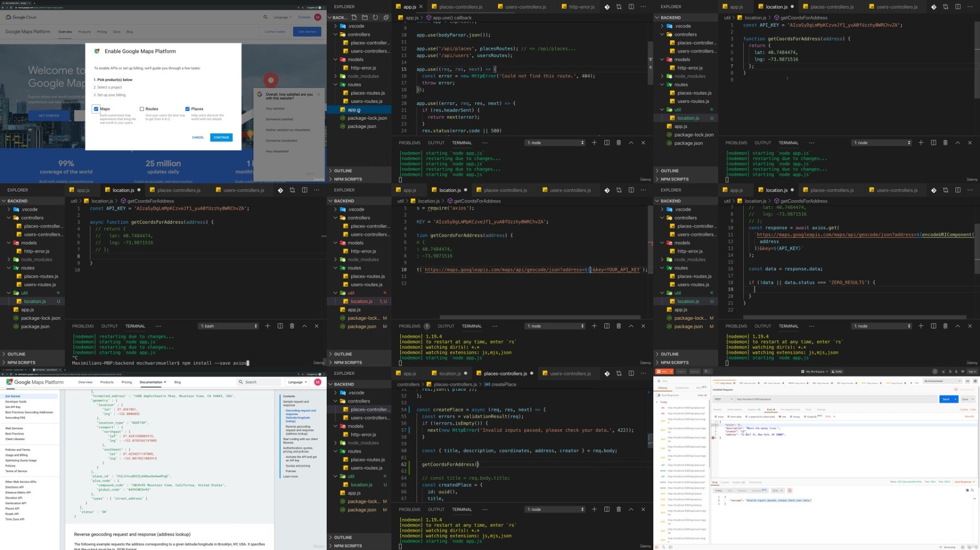Switch to the Pretty view tab in the Postman response
The width and height of the screenshot is (980, 550).
coord(719,490)
